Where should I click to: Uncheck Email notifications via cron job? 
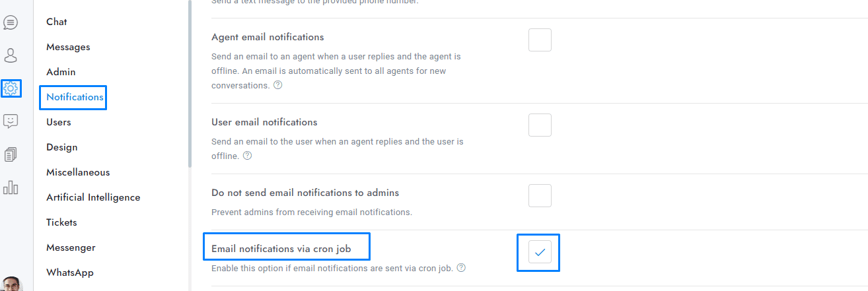pos(540,252)
